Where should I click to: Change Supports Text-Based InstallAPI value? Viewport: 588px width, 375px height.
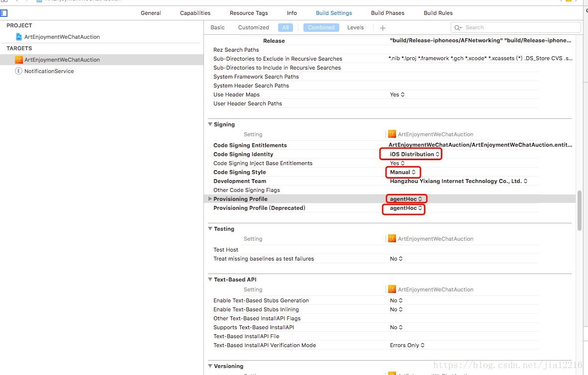pos(396,327)
